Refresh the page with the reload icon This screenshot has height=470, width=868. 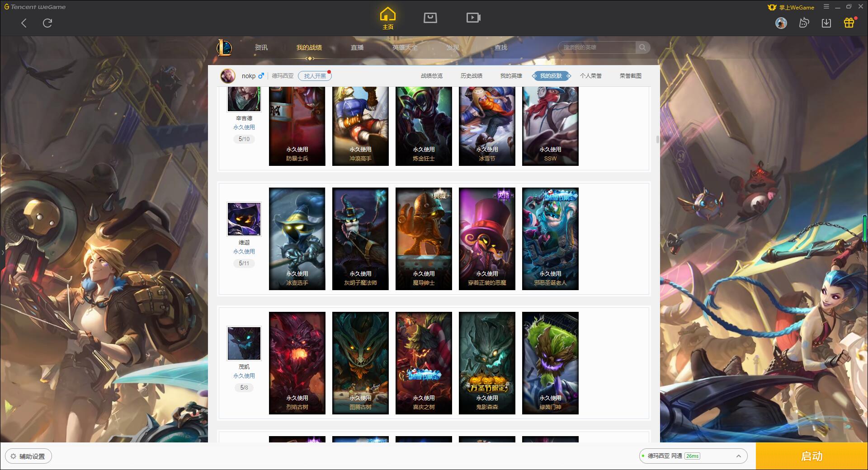click(47, 23)
